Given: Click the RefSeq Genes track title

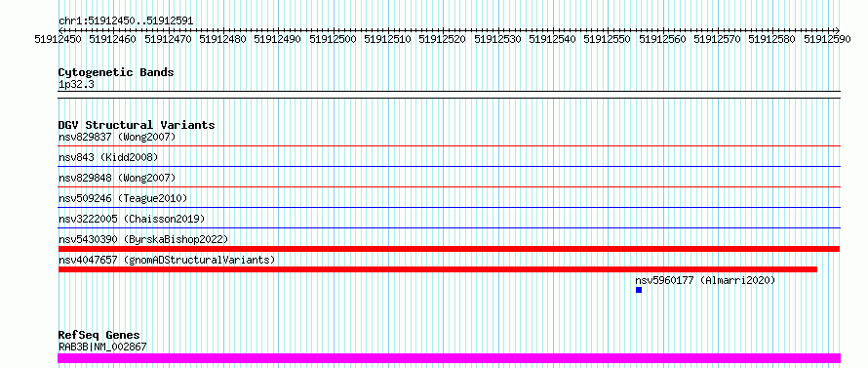Looking at the screenshot, I should pos(99,336).
